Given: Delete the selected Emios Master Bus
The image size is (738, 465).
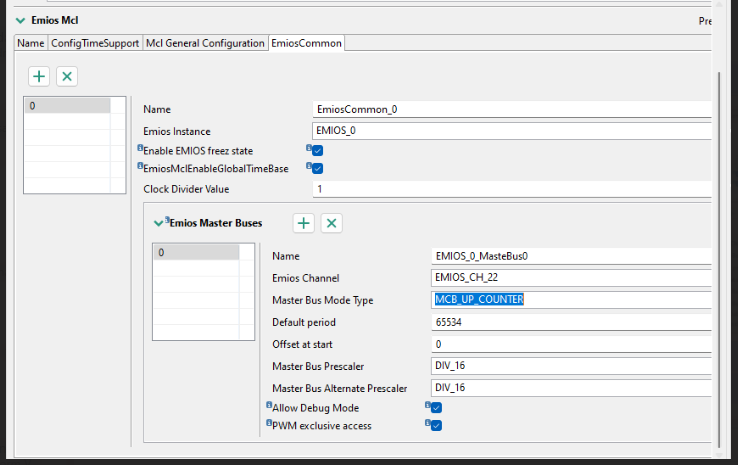Looking at the screenshot, I should pos(332,223).
